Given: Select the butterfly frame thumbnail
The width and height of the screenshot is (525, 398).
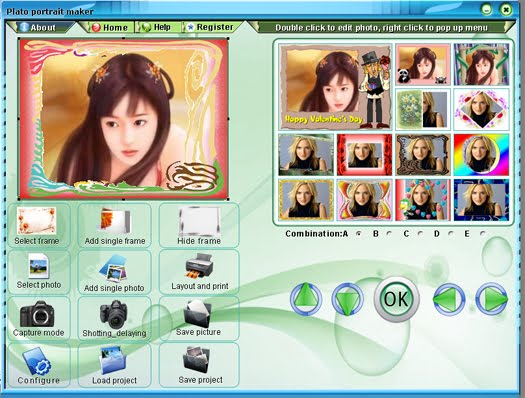Looking at the screenshot, I should 364,200.
